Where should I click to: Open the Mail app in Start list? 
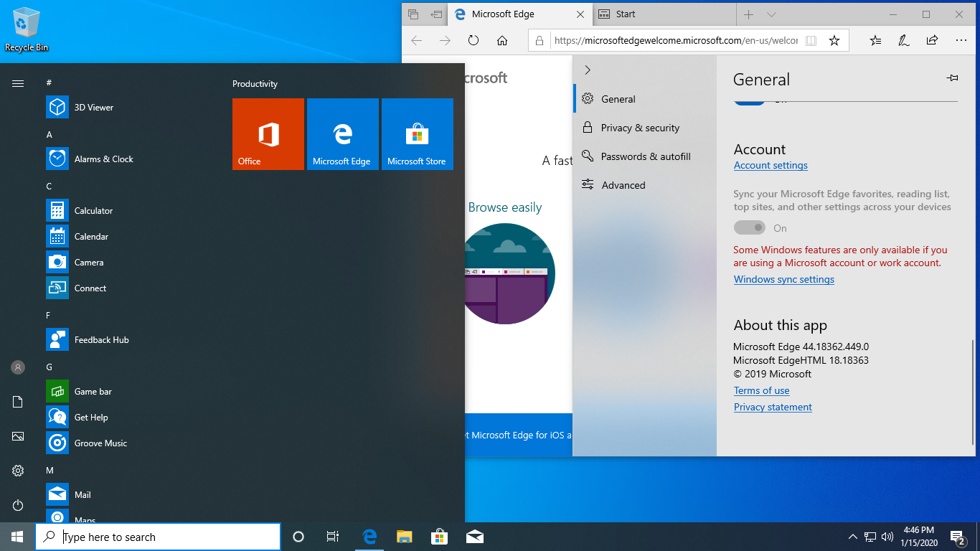point(129,495)
